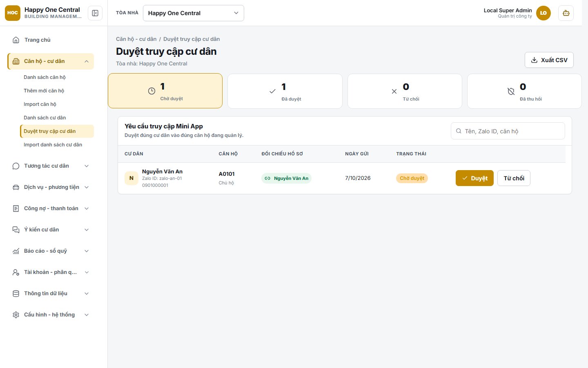
Task: Click the chart icon for Báo cáo - sổ quỹ
Action: pos(16,251)
